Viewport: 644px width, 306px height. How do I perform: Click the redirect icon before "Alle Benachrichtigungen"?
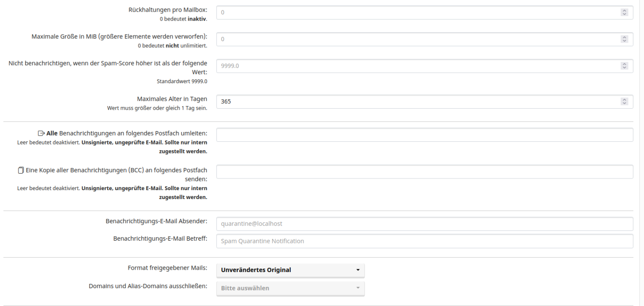point(42,133)
